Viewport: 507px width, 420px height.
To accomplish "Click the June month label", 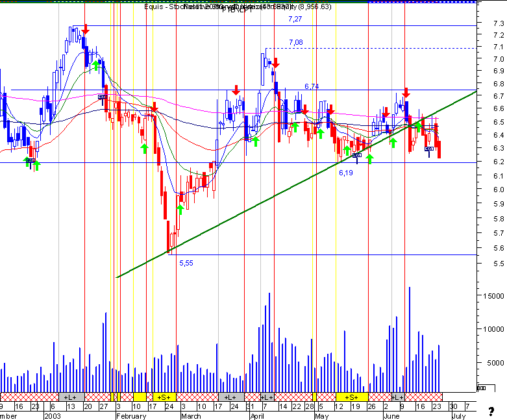I will (x=391, y=416).
